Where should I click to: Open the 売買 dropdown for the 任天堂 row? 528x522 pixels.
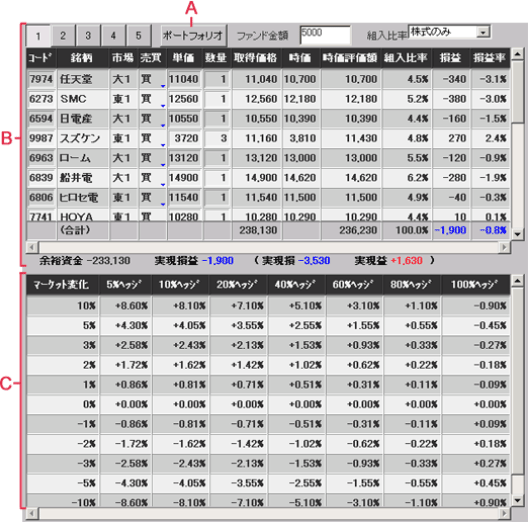pyautogui.click(x=163, y=86)
